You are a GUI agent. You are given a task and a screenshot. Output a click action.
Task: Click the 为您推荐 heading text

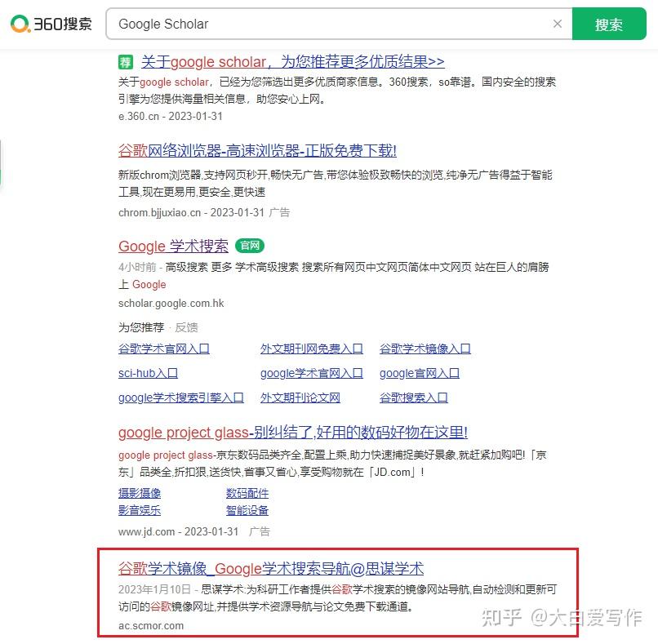(x=141, y=327)
